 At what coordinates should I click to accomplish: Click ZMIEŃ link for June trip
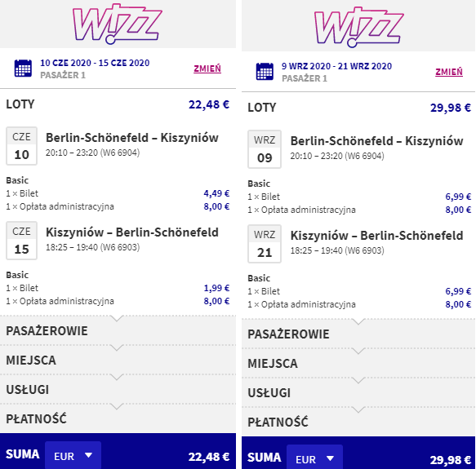point(207,69)
